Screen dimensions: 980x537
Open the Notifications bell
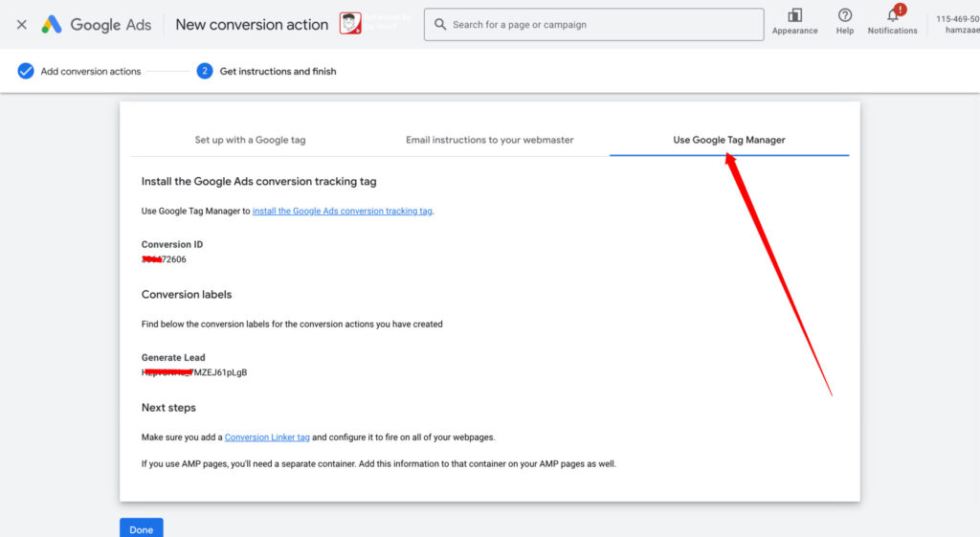892,16
